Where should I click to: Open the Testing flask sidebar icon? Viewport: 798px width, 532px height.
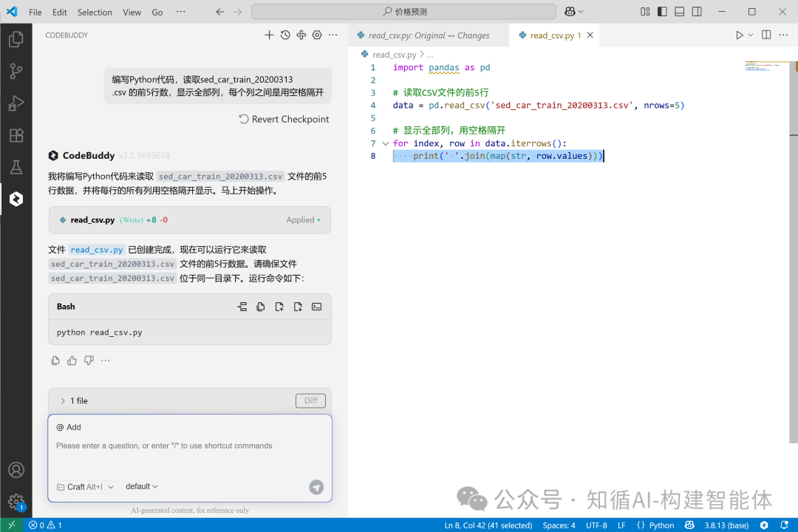(16, 167)
